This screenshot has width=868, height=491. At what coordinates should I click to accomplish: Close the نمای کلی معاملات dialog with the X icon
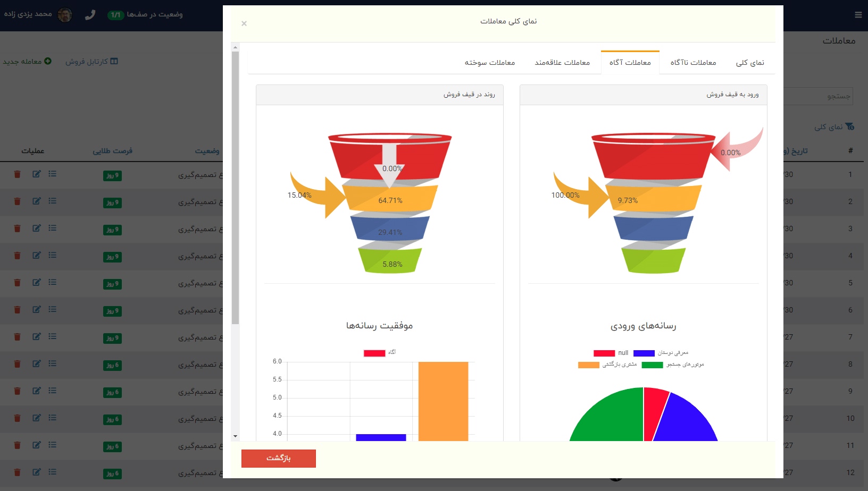(x=244, y=23)
